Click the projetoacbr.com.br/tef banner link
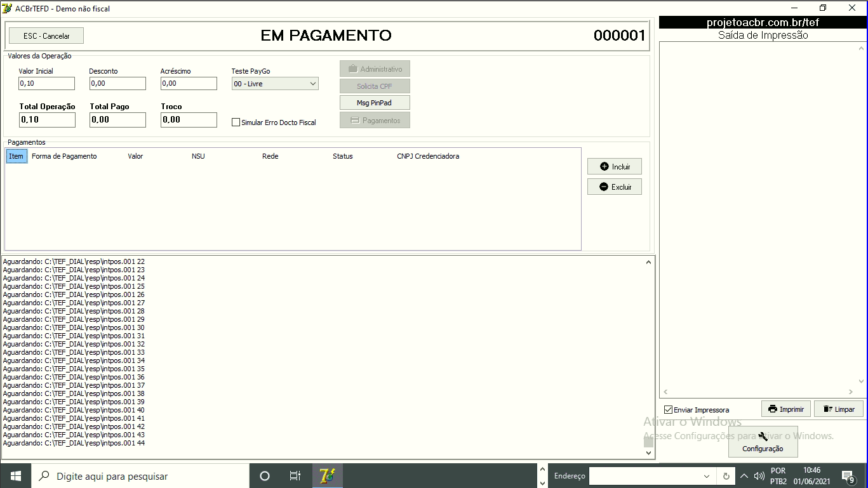The height and width of the screenshot is (488, 868). (763, 22)
